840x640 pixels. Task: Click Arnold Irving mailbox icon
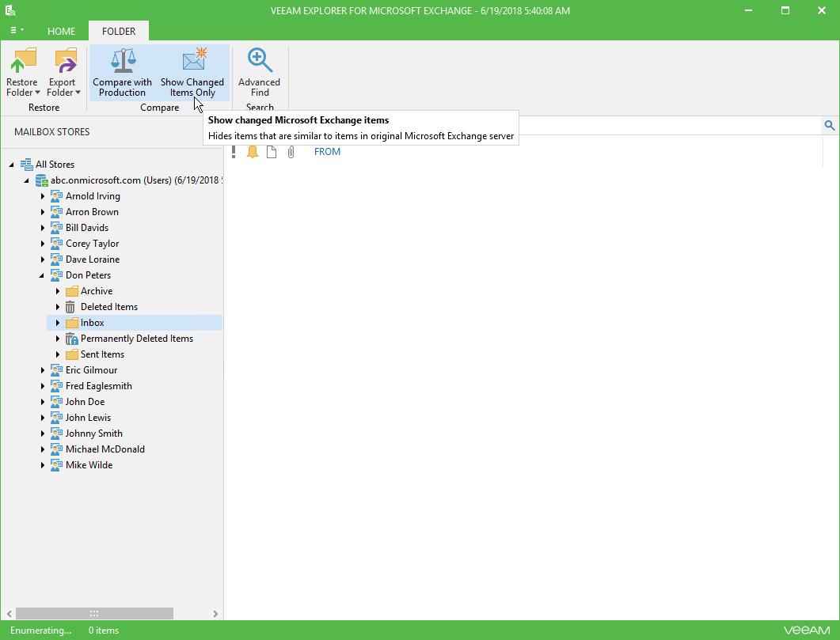pos(56,196)
